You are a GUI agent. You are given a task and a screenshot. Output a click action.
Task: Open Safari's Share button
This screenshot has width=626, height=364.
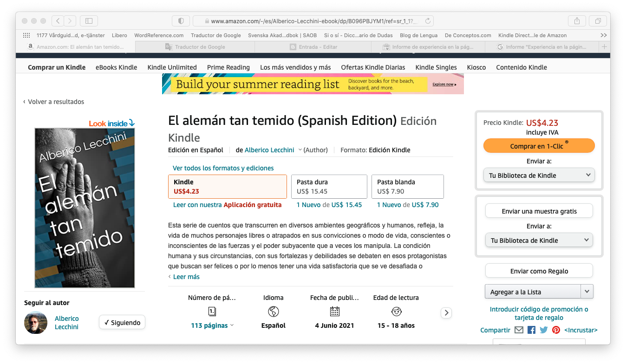[x=577, y=21]
